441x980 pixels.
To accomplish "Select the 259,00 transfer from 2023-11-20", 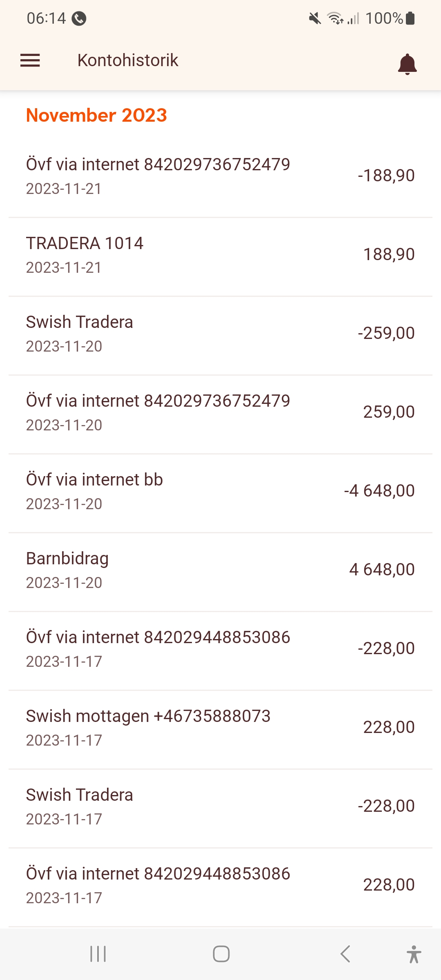I will (x=220, y=412).
